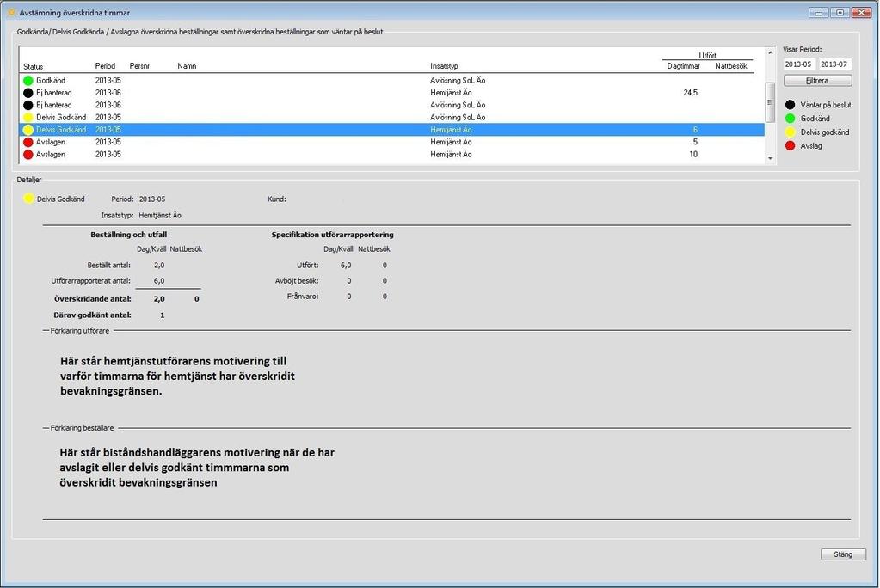
Task: Click the Insatstyp column header
Action: [x=444, y=66]
